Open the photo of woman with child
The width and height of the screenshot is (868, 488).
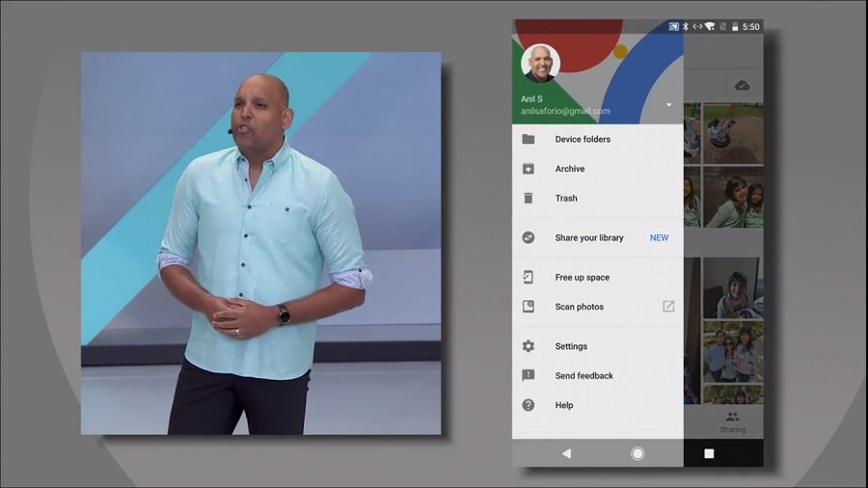[x=734, y=197]
